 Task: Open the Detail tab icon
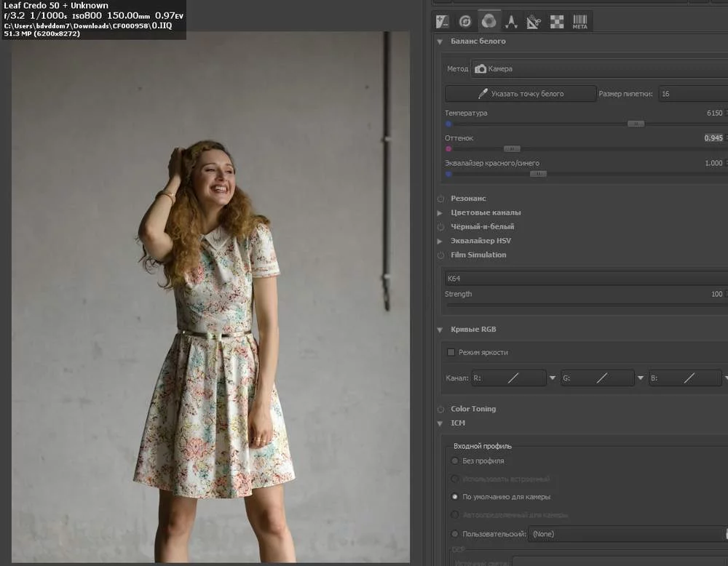(x=464, y=21)
